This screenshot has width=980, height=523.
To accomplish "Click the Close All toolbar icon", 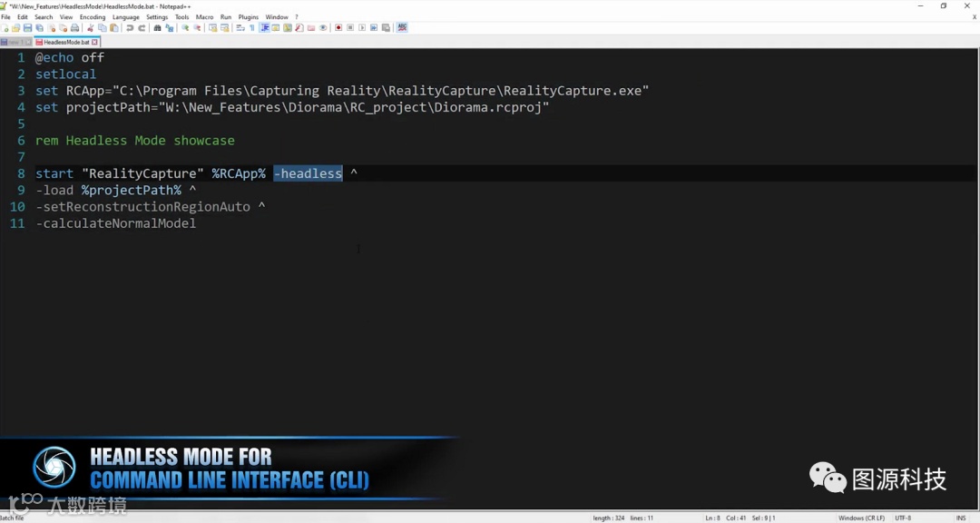I will click(x=64, y=27).
